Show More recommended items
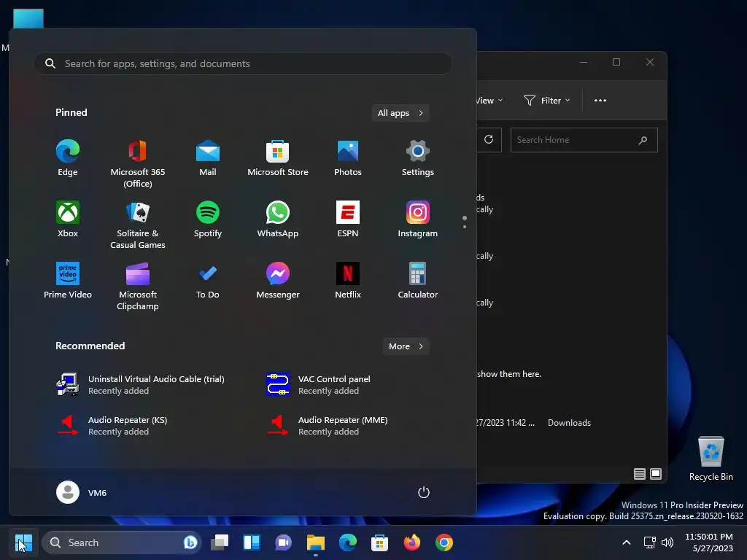This screenshot has width=747, height=560. point(406,346)
